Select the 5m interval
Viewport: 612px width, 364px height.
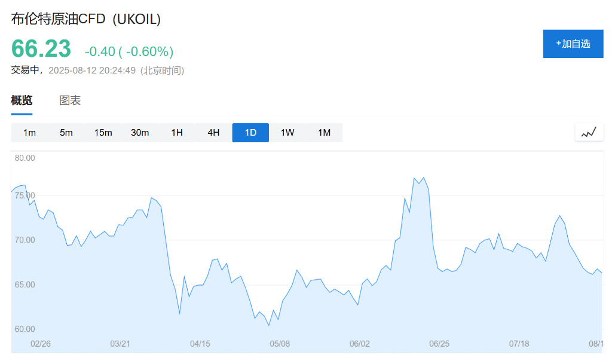pyautogui.click(x=66, y=133)
